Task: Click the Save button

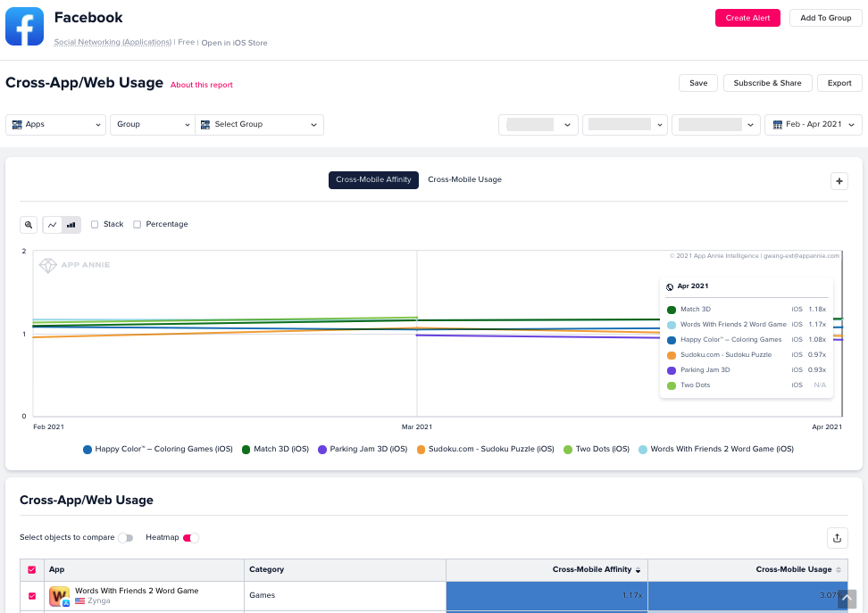Action: pos(698,83)
